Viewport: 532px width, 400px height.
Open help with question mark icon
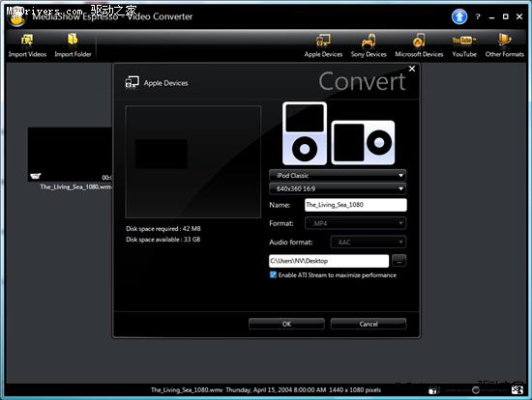click(478, 16)
